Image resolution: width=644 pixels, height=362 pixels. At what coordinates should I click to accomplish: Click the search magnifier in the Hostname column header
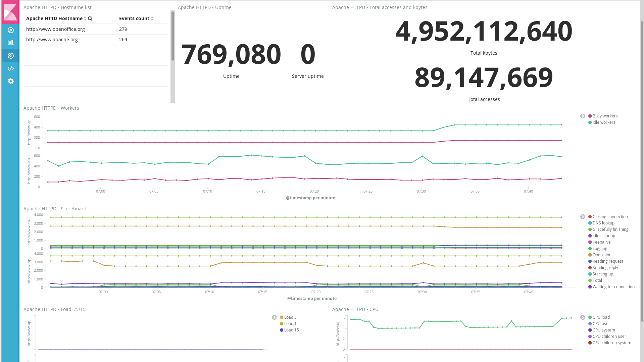[x=90, y=18]
